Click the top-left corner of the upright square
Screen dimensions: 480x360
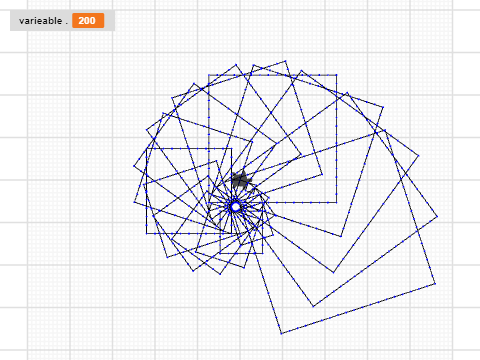click(x=209, y=75)
